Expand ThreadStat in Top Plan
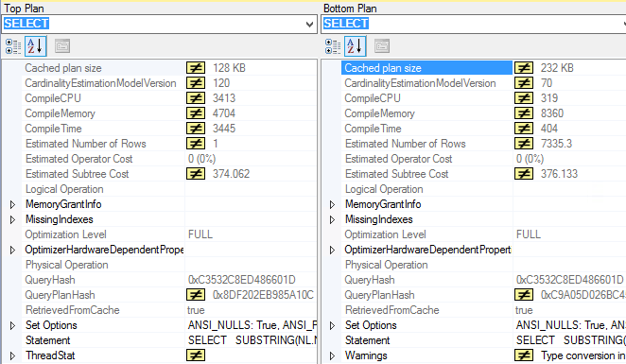This screenshot has height=364, width=626. (12, 356)
